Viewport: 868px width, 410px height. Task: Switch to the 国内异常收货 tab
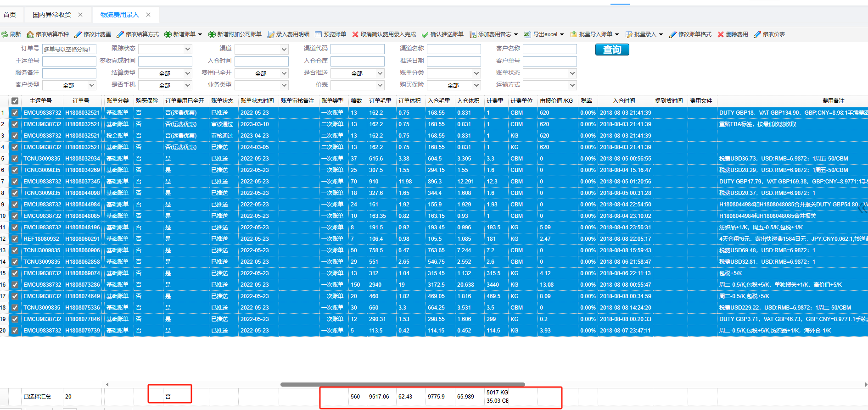[x=52, y=15]
